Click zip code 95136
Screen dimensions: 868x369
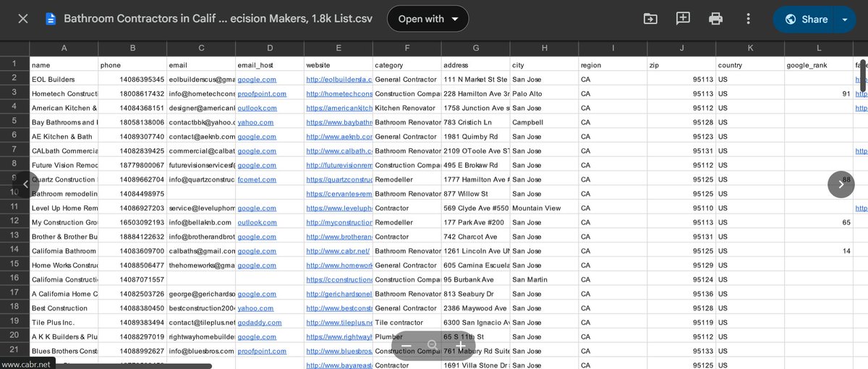pyautogui.click(x=681, y=294)
